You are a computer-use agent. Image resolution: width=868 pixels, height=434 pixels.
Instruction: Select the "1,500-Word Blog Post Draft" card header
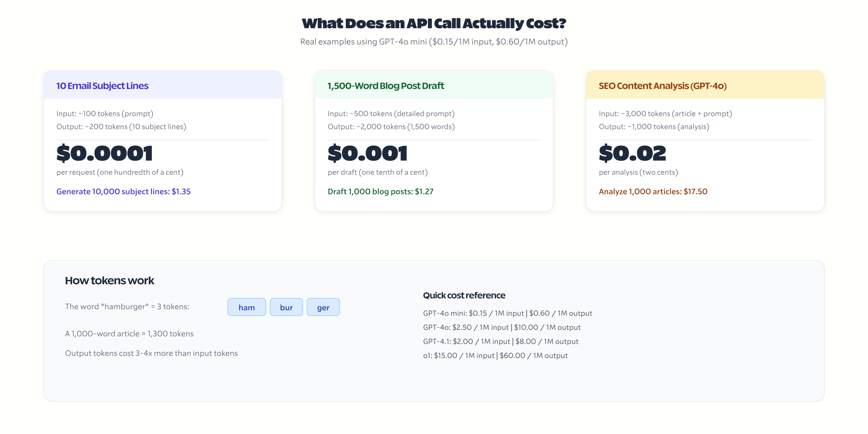(385, 85)
